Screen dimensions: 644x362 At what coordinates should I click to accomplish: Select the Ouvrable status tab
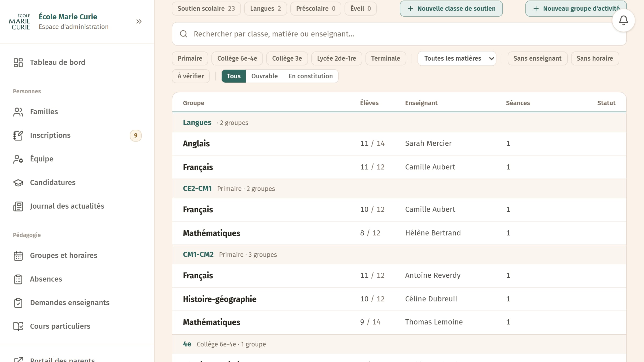pos(265,76)
